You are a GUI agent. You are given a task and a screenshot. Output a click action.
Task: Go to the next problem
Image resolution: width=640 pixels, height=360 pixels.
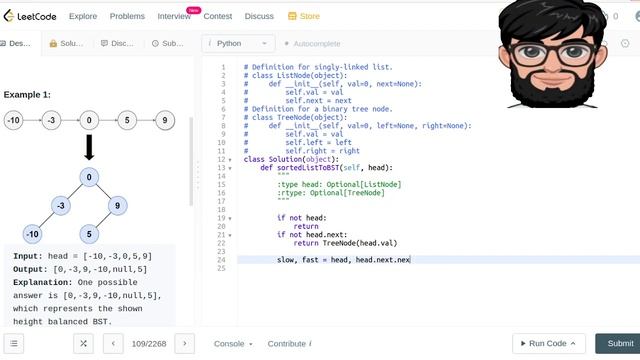coord(184,344)
